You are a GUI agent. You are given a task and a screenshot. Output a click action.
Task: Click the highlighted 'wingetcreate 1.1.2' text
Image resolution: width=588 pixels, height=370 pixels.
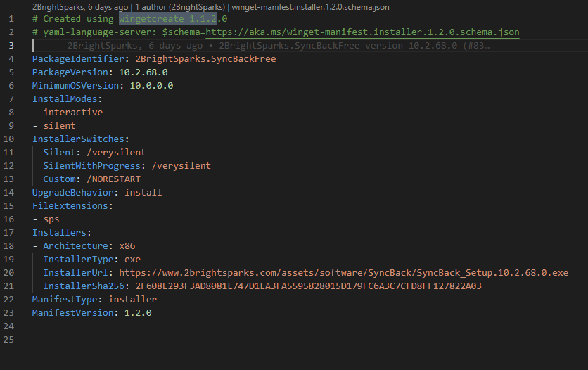tap(167, 19)
